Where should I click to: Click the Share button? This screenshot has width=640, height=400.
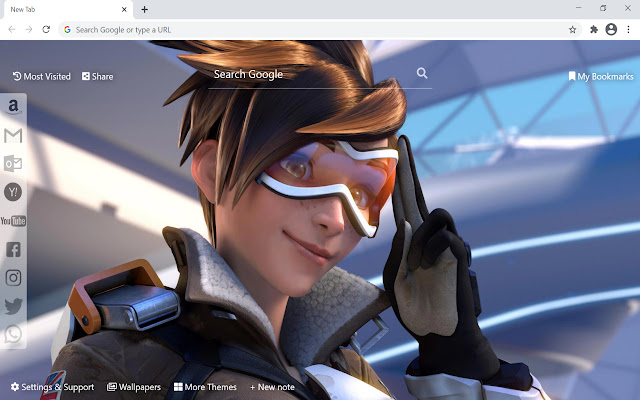pyautogui.click(x=98, y=76)
